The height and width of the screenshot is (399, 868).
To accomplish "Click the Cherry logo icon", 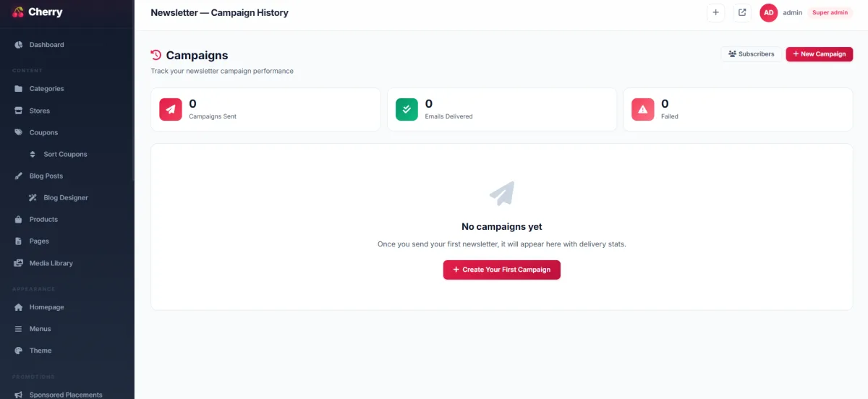I will 18,12.
